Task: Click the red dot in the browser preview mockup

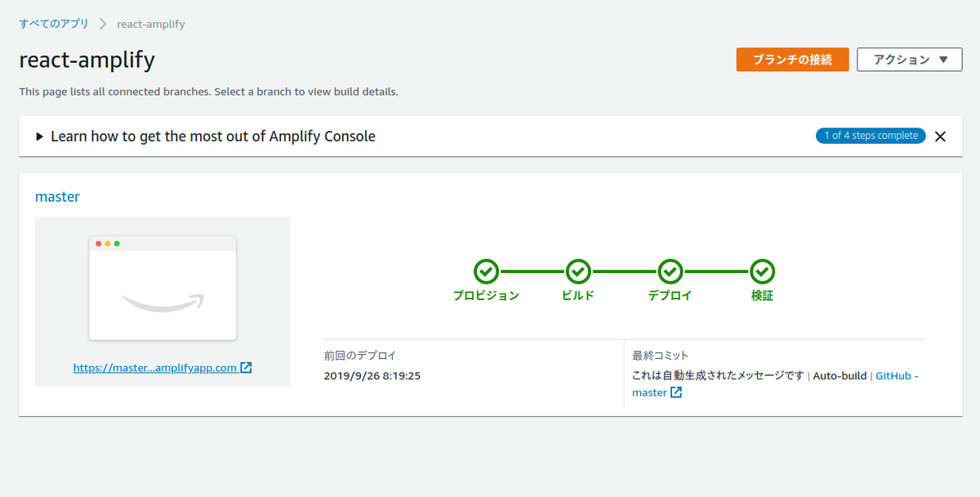Action: pos(99,244)
